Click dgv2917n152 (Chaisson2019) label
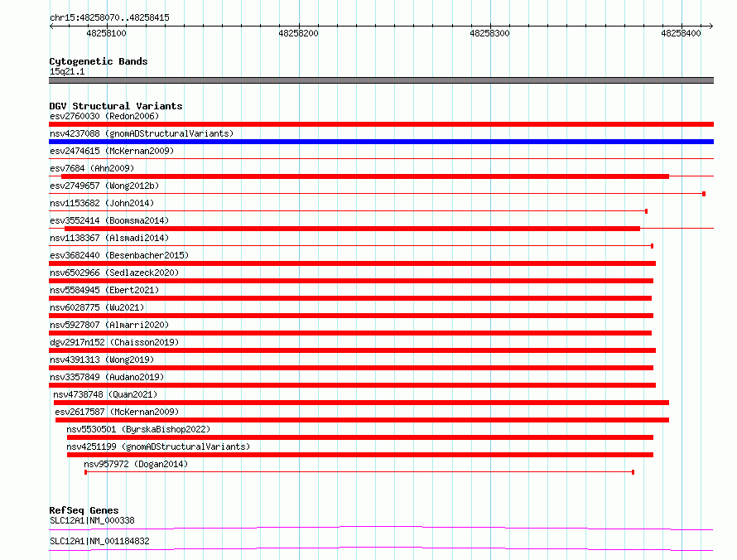Screen dimensions: 737x560 (x=114, y=342)
